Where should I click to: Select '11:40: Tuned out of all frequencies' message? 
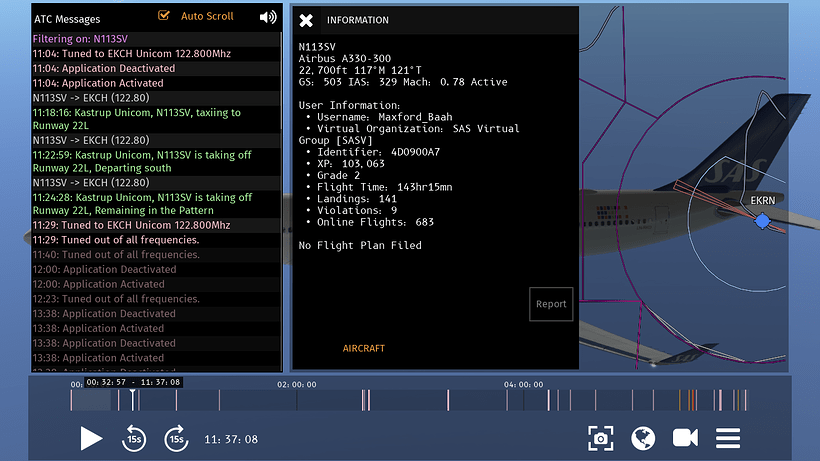coord(156,255)
